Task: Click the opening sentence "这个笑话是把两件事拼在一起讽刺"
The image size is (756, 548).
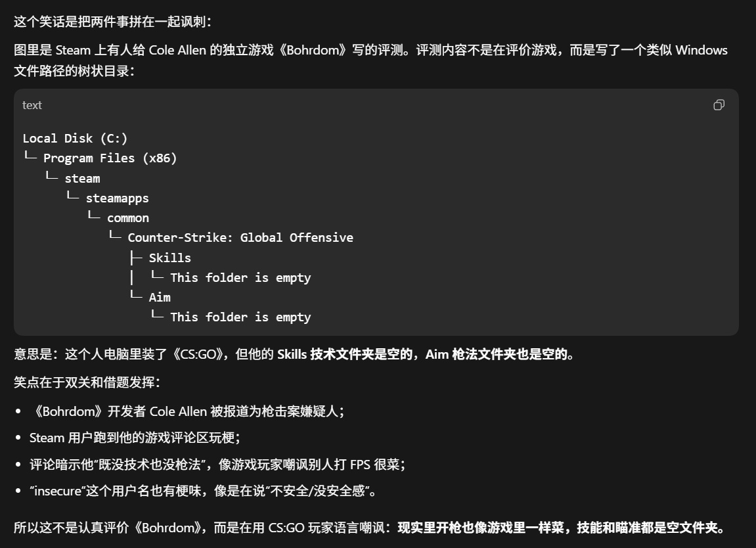Action: coord(112,22)
